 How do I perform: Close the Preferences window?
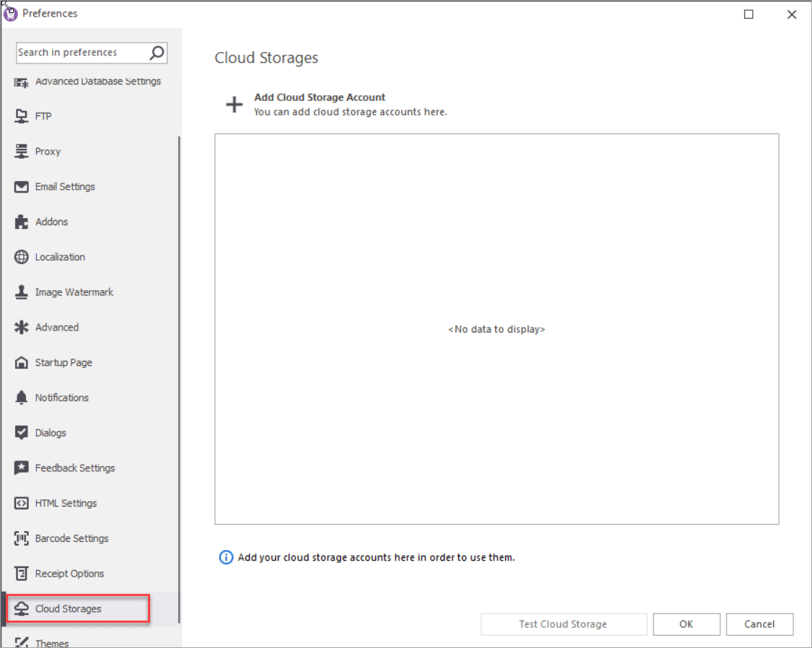tap(792, 14)
